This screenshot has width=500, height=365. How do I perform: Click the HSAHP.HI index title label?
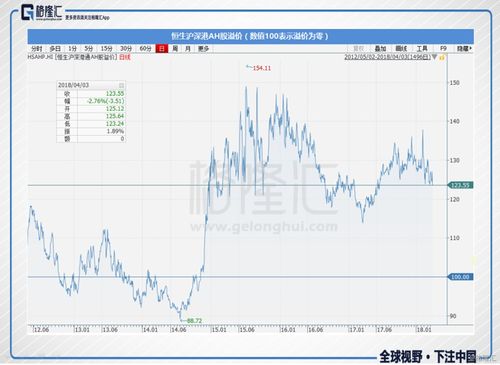coord(72,57)
